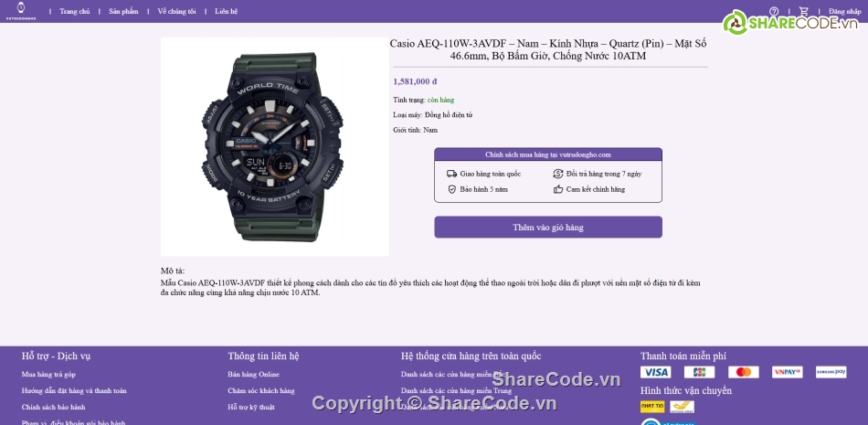The height and width of the screenshot is (425, 868).
Task: Open the shopping cart icon
Action: click(804, 11)
